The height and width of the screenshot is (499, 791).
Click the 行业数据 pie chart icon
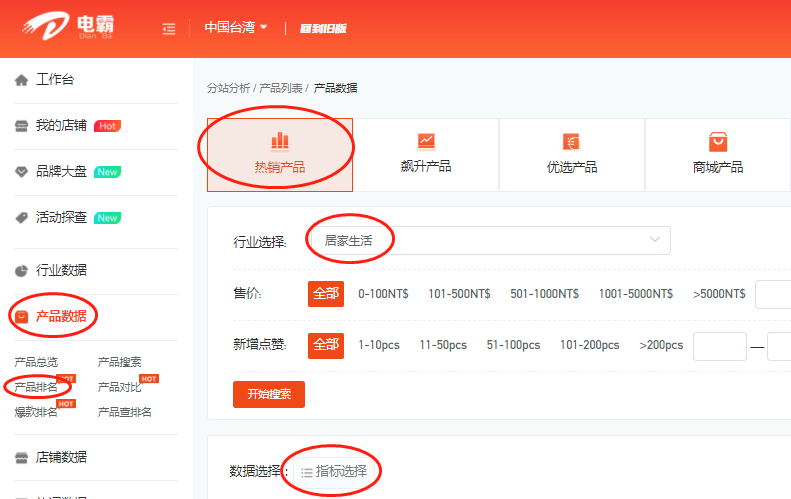(x=21, y=271)
